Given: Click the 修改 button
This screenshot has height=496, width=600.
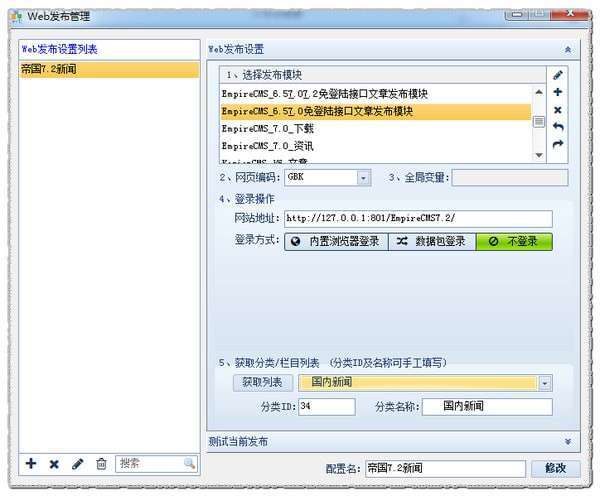Looking at the screenshot, I should point(556,468).
